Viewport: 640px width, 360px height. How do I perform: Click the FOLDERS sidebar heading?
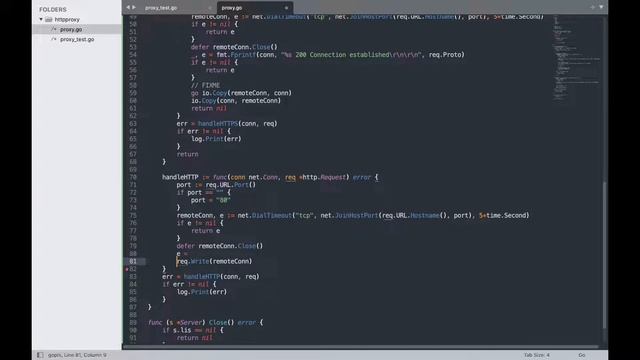pos(53,9)
